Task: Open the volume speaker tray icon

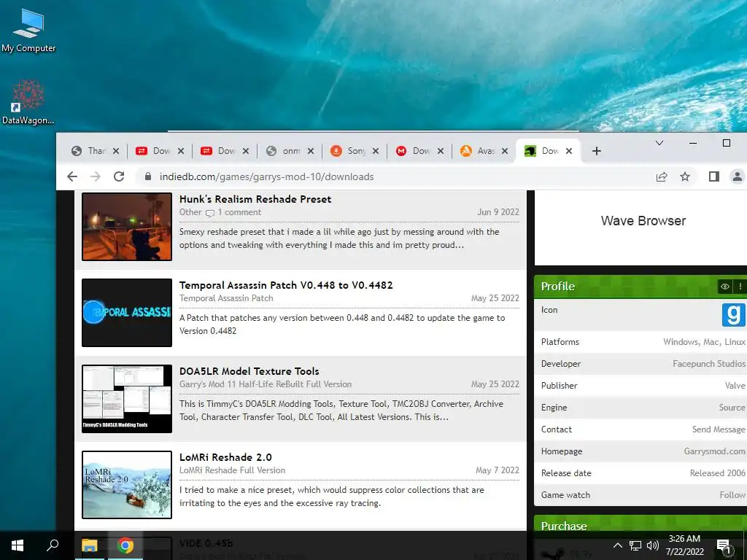Action: pos(653,545)
